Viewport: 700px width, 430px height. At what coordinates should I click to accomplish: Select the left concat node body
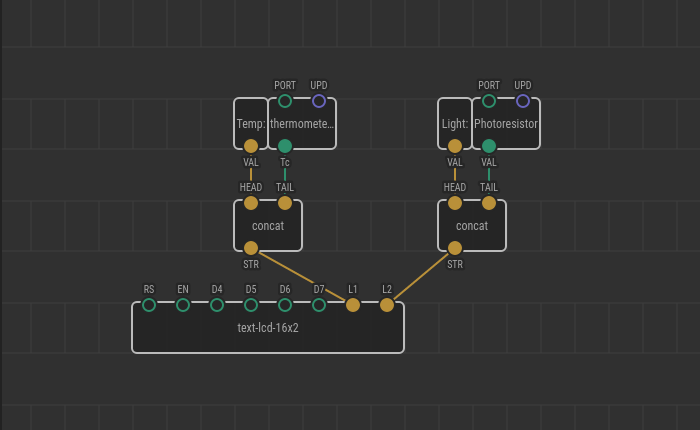pyautogui.click(x=268, y=226)
